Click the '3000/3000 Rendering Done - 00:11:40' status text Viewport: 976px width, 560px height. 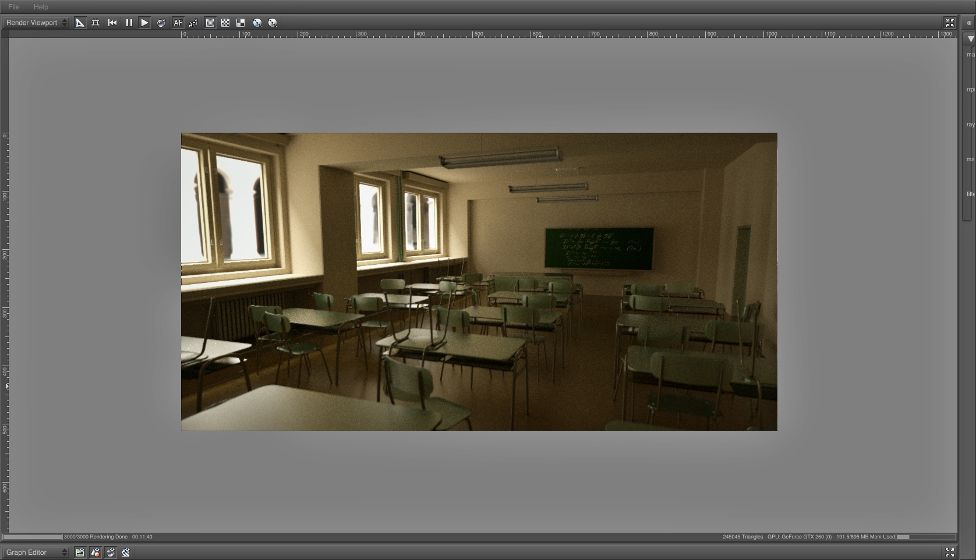click(x=108, y=537)
